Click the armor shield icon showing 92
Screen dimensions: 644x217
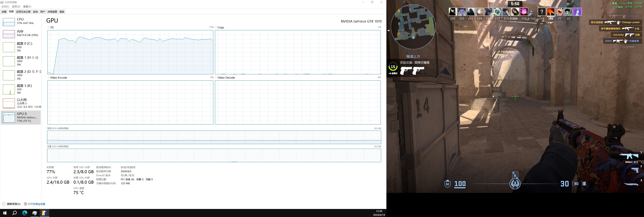(448, 184)
